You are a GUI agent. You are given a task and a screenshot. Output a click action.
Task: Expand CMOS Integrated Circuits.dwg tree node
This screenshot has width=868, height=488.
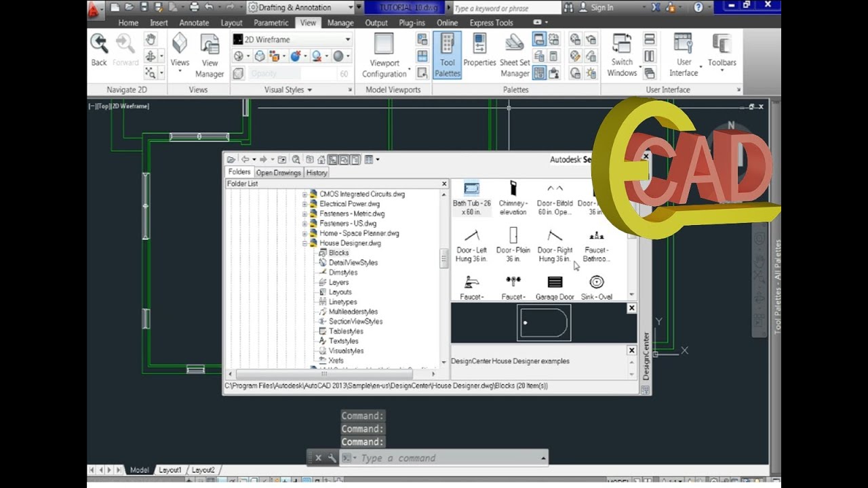(x=305, y=195)
